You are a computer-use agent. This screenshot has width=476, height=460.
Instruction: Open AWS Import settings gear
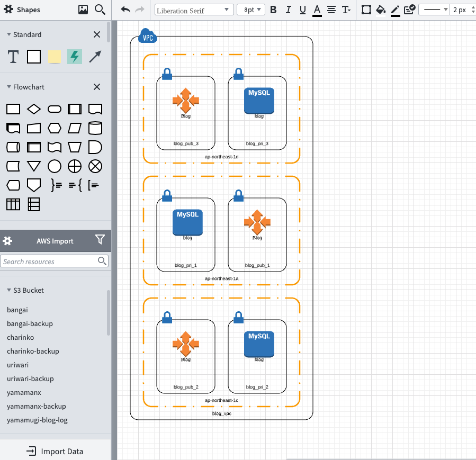tap(7, 241)
